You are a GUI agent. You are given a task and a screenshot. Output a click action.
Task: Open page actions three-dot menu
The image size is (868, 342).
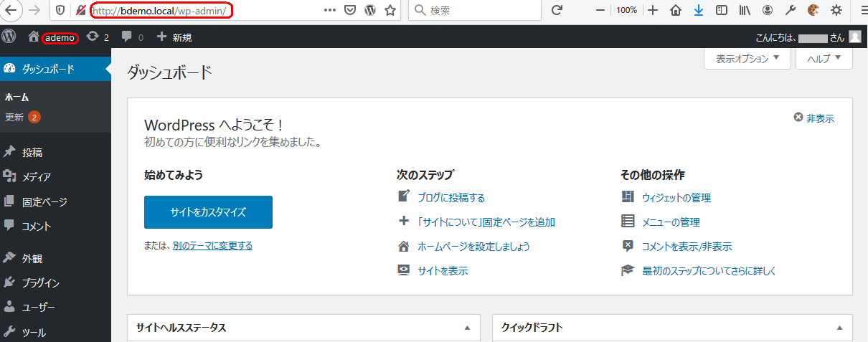(330, 11)
